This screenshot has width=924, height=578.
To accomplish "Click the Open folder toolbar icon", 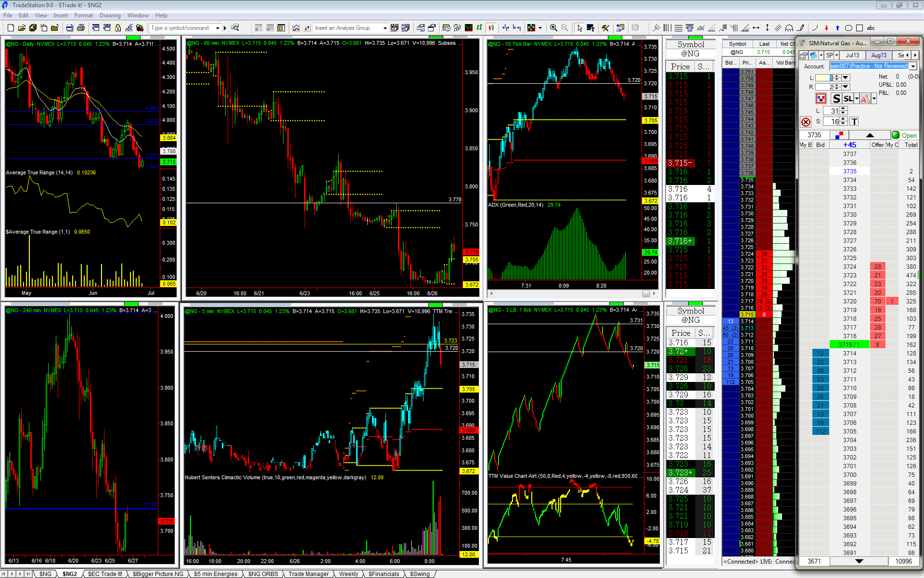I will point(22,28).
